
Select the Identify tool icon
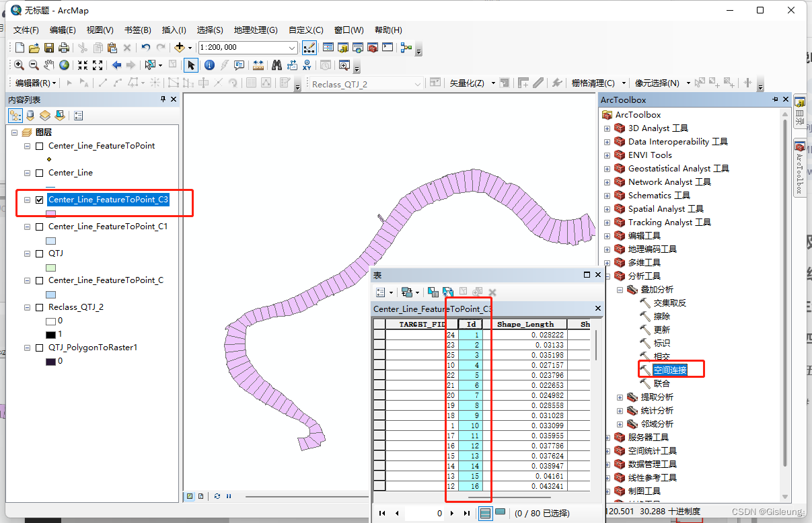[209, 65]
